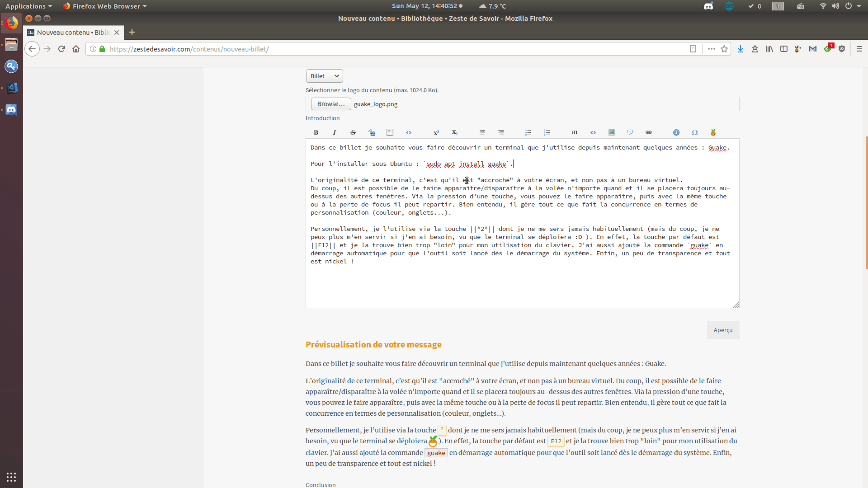Image resolution: width=868 pixels, height=488 pixels.
Task: Insert superscript formatting
Action: [436, 132]
